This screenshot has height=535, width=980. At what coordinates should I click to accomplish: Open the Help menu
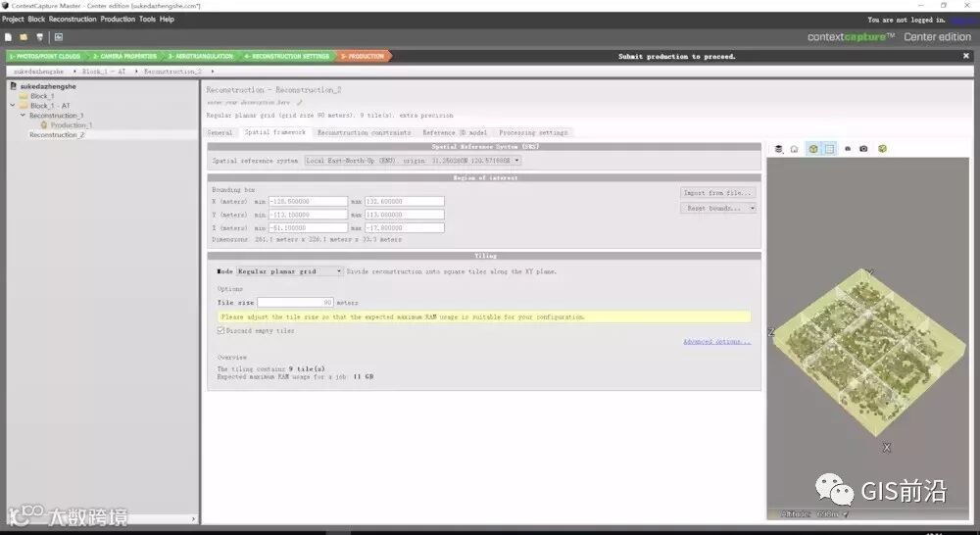click(x=167, y=20)
